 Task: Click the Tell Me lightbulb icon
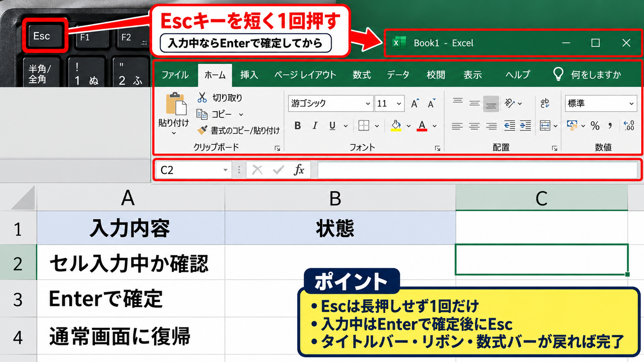coord(558,74)
